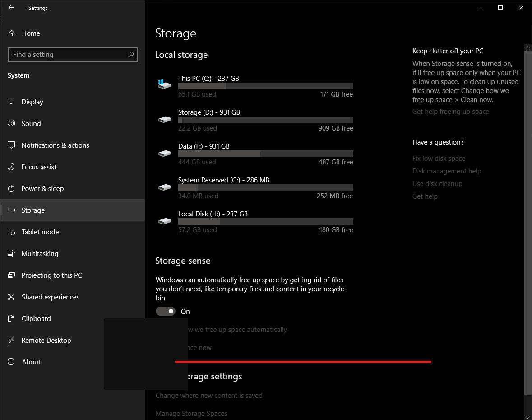
Task: Click "444 GB used" text
Action: (x=197, y=162)
